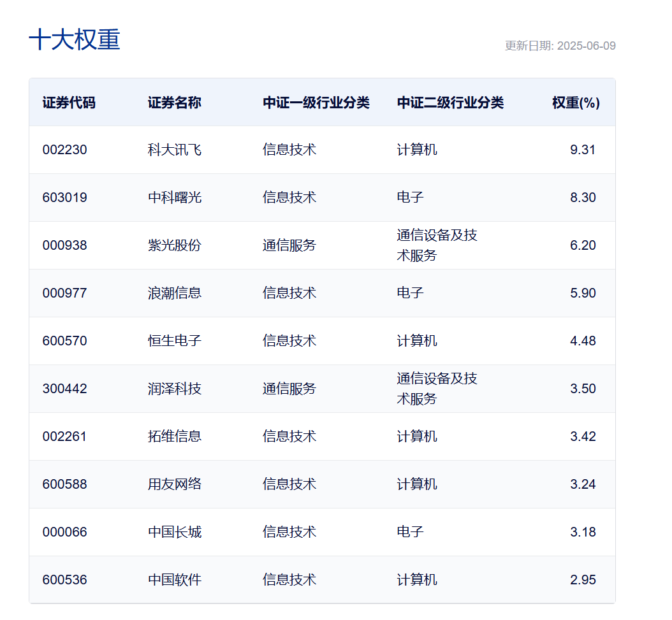Click the update date 2025-06-09 text
Viewport: 672px width, 620px height.
(587, 46)
